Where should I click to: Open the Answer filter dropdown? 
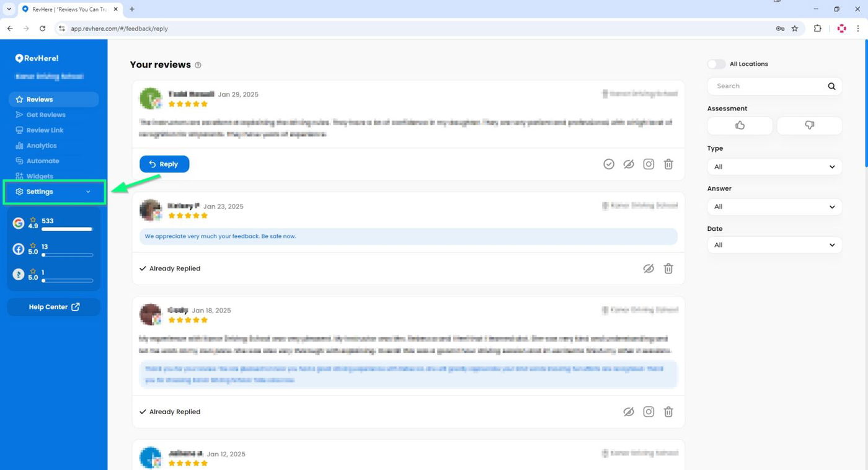click(774, 206)
